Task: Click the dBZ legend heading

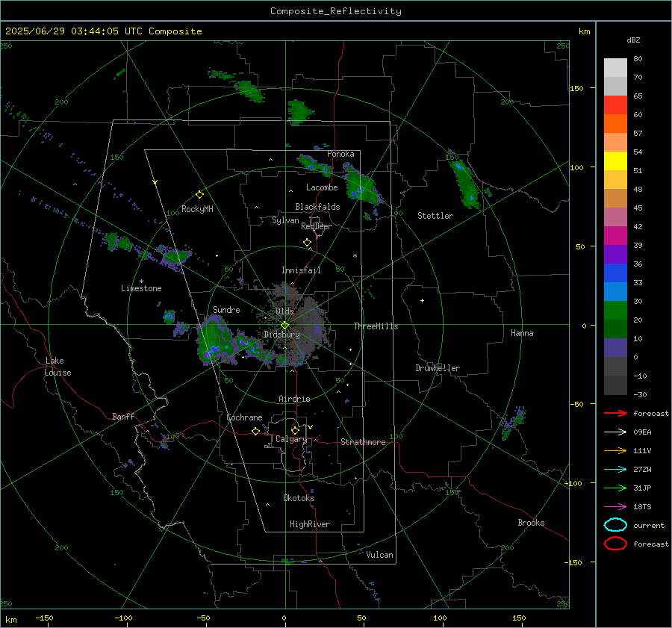Action: pos(633,40)
